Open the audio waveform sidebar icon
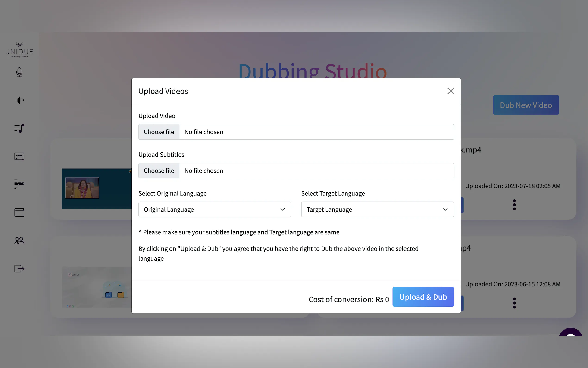The height and width of the screenshot is (368, 588). [x=19, y=100]
